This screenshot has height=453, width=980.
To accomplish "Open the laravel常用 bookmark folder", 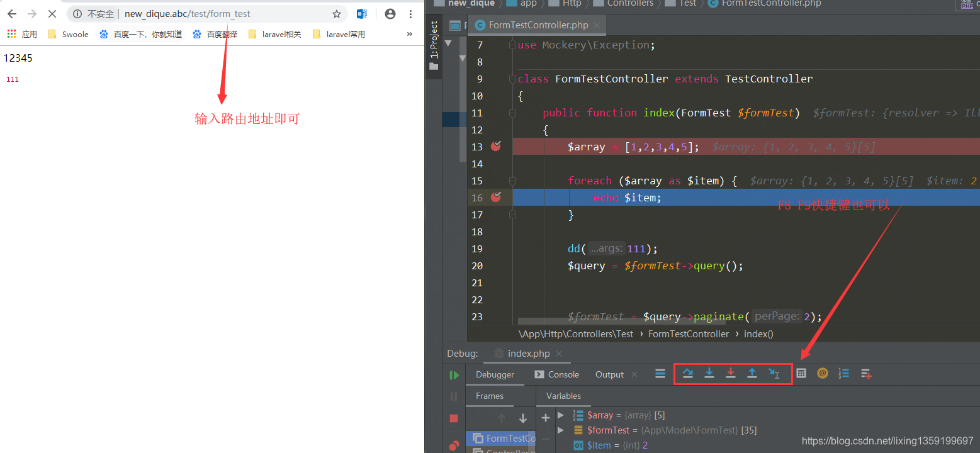I will tap(339, 34).
